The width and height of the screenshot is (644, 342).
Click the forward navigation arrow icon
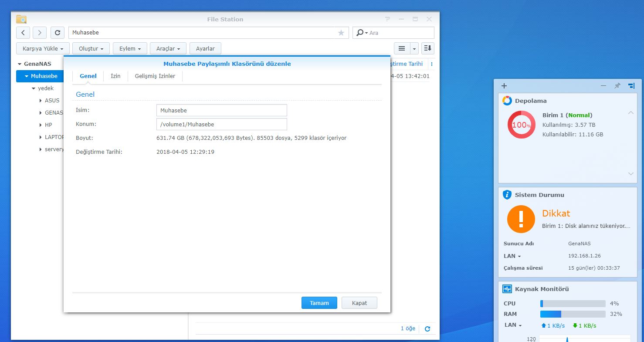click(40, 33)
